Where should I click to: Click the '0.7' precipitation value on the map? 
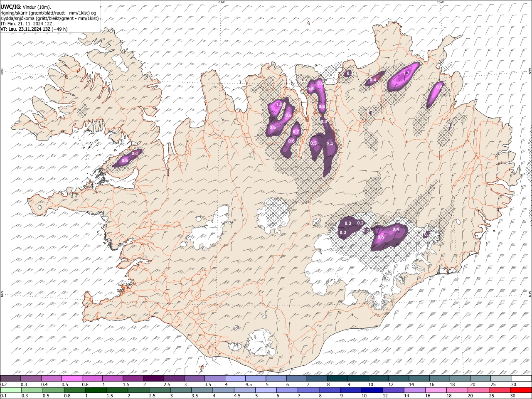point(296,132)
